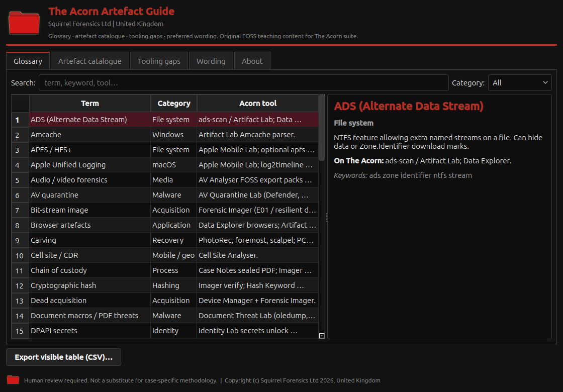563x392 pixels.
Task: Select the Amcache term row
Action: point(90,135)
